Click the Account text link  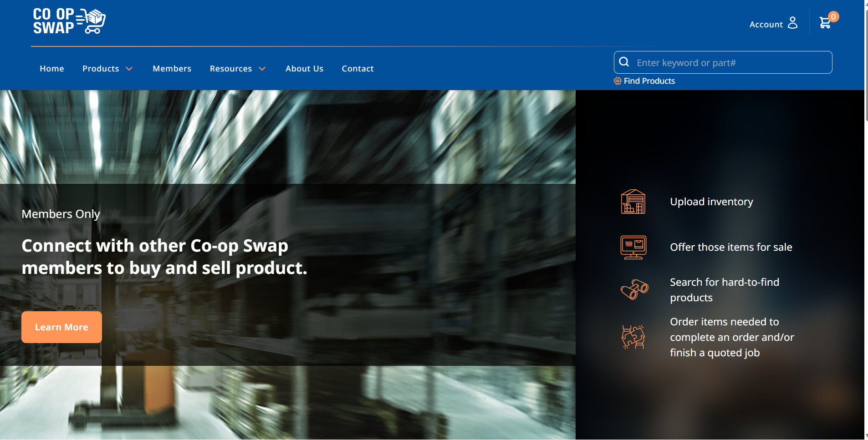coord(766,25)
